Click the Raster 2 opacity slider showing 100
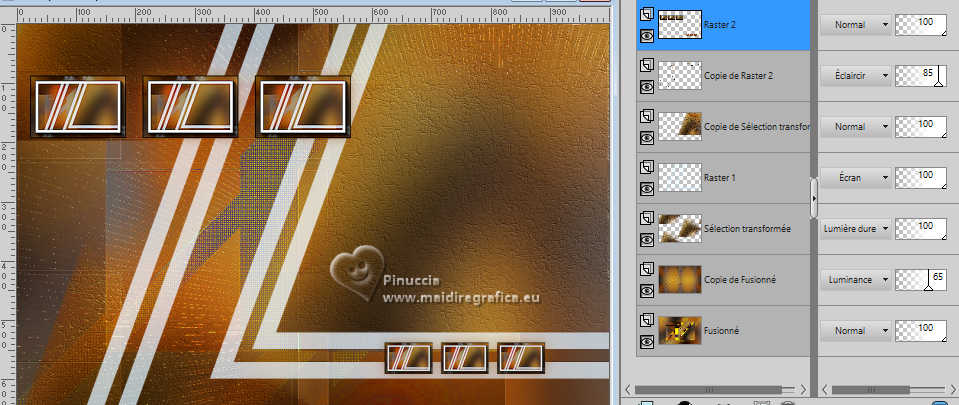This screenshot has width=959, height=405. (920, 25)
